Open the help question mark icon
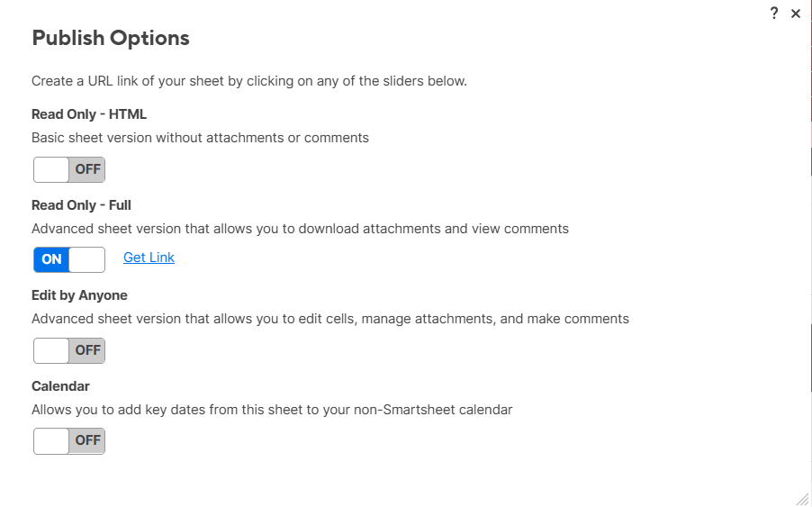The height and width of the screenshot is (507, 812). click(774, 14)
